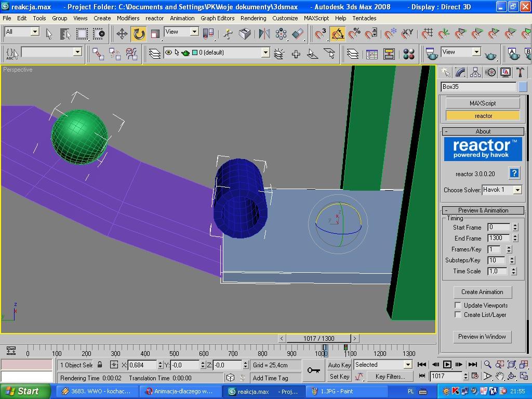532x399 pixels.
Task: Open the Animation menu
Action: [182, 18]
